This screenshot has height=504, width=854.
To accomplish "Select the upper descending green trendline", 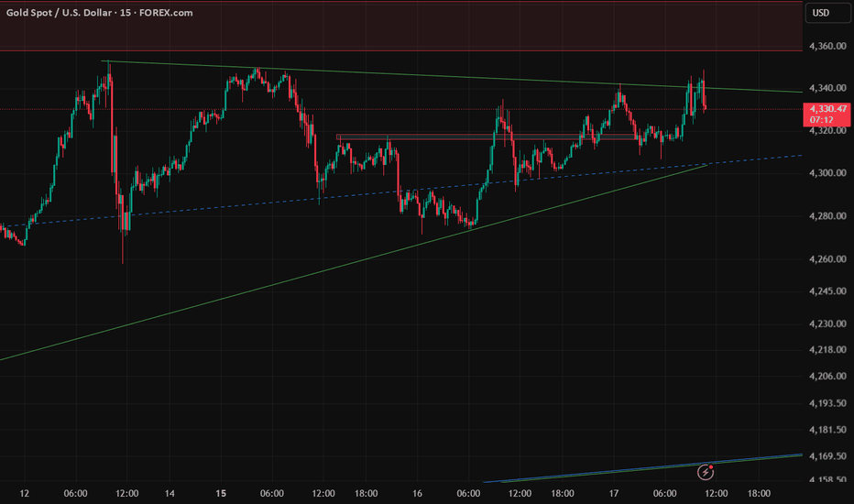I will (x=458, y=78).
